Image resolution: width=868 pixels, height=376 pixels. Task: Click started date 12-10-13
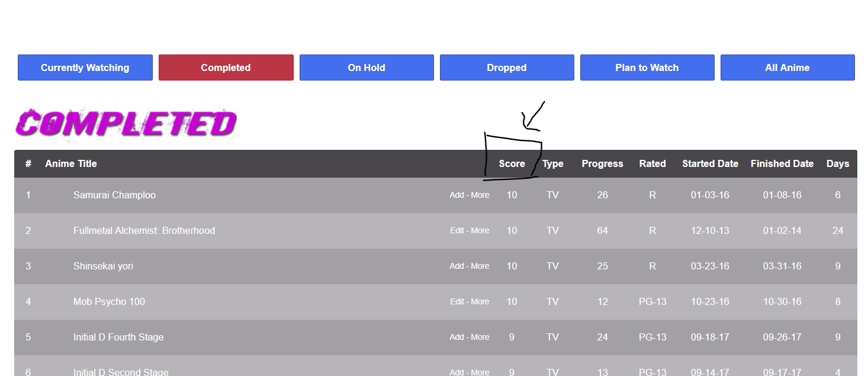(x=710, y=230)
